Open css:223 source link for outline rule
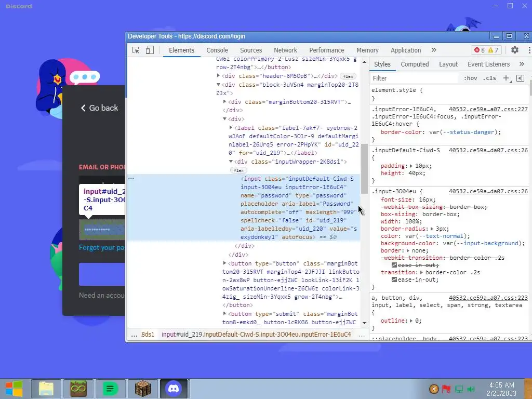Viewport: 532px width, 399px height. click(x=488, y=298)
